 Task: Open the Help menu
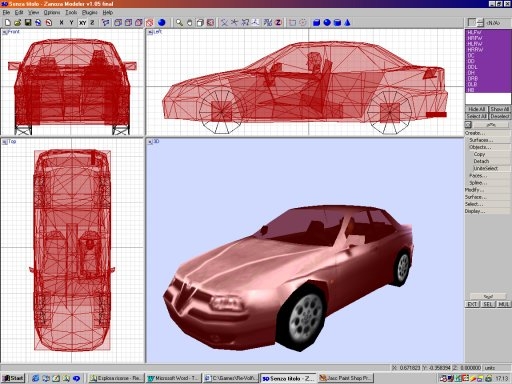point(108,12)
